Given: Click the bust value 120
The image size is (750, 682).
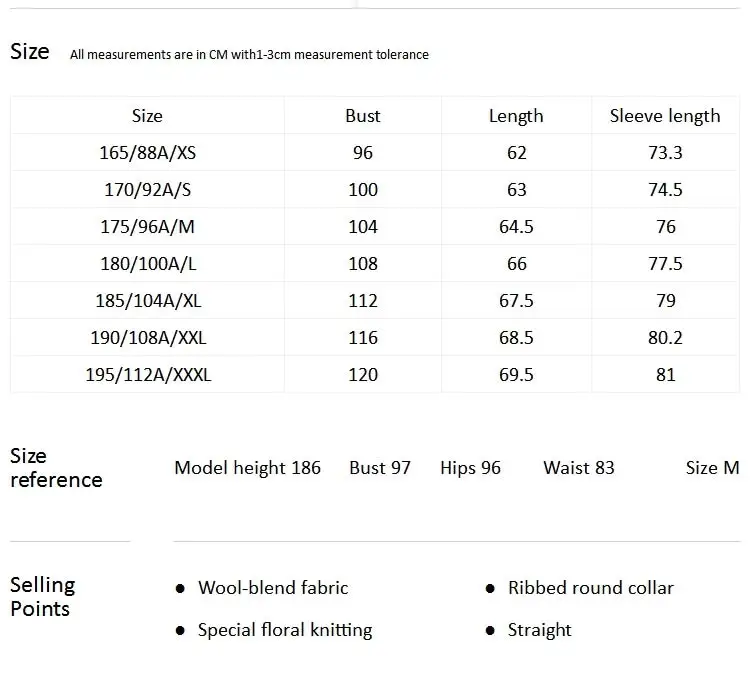Looking at the screenshot, I should pyautogui.click(x=363, y=374).
